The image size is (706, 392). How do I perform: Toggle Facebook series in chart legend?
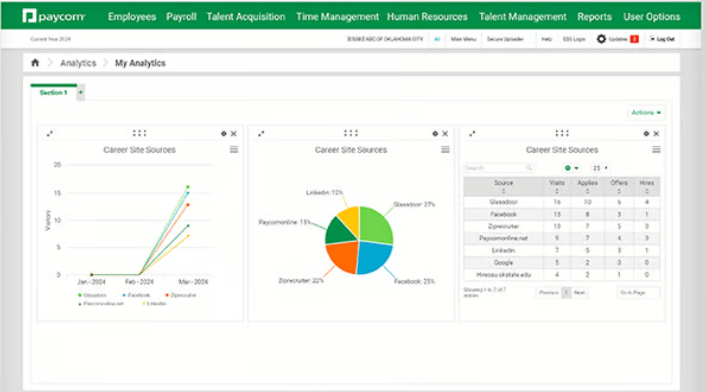[x=136, y=295]
